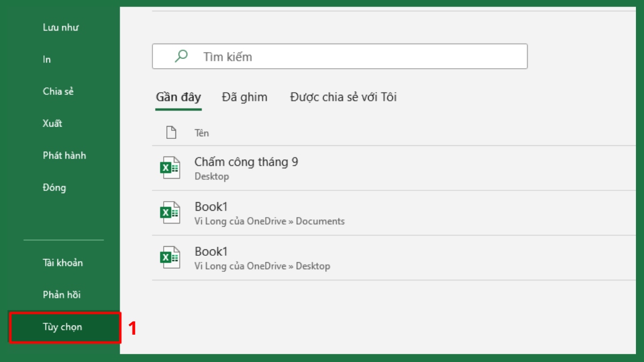The width and height of the screenshot is (644, 362).
Task: Open Tùy chọn options
Action: [62, 327]
